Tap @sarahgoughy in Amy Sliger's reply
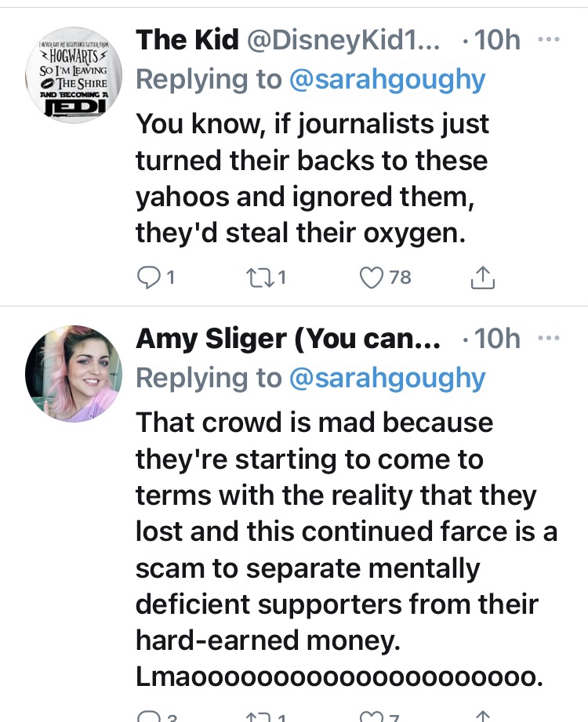Viewport: 588px width, 722px height. pyautogui.click(x=387, y=378)
